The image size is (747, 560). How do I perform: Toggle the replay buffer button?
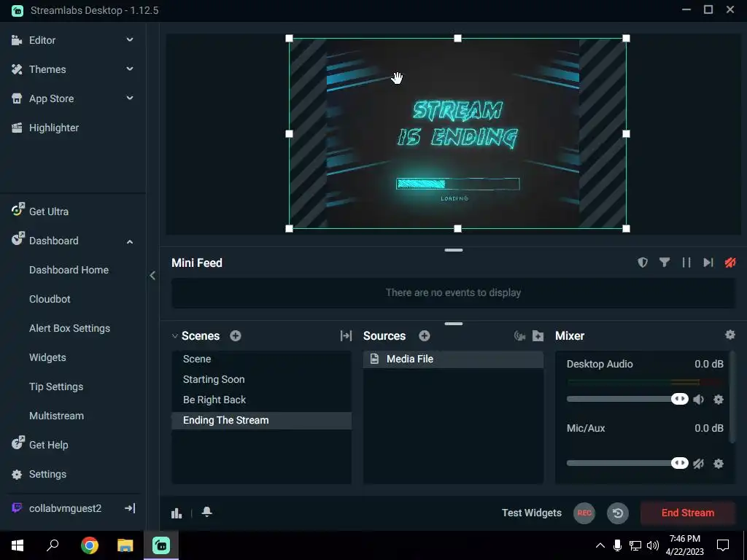pyautogui.click(x=618, y=513)
